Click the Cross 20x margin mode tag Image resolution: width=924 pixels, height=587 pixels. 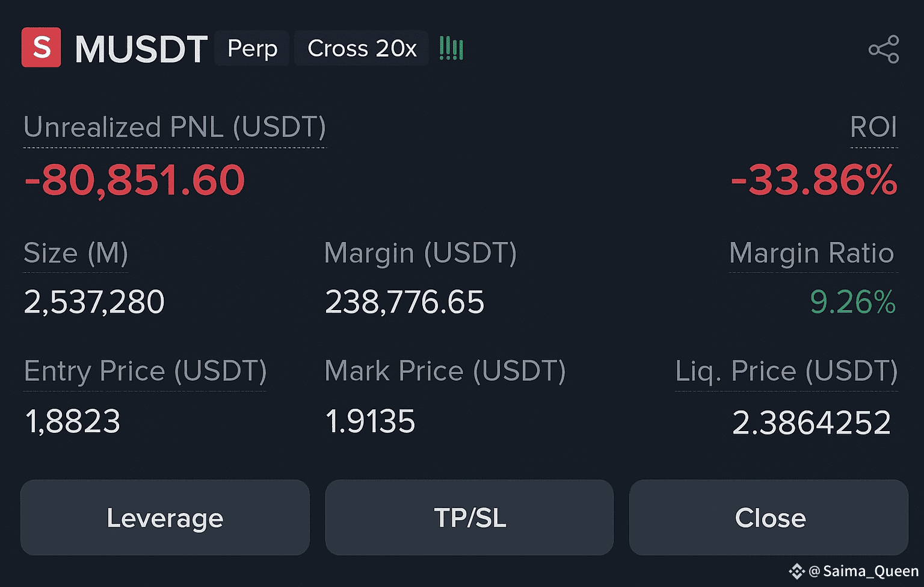(362, 48)
